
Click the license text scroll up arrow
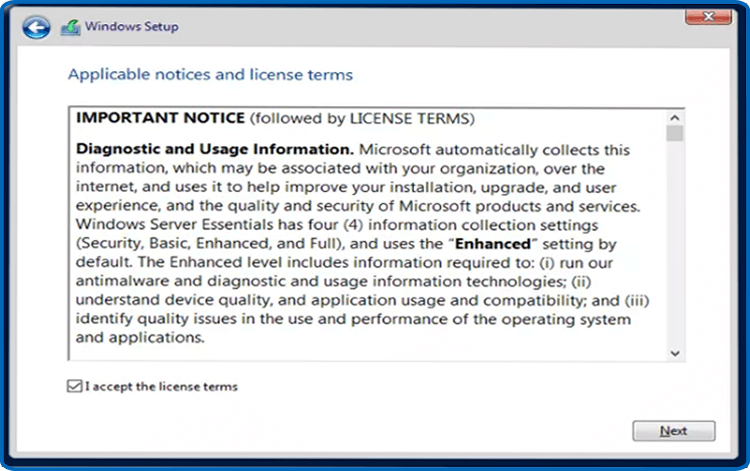click(x=675, y=118)
